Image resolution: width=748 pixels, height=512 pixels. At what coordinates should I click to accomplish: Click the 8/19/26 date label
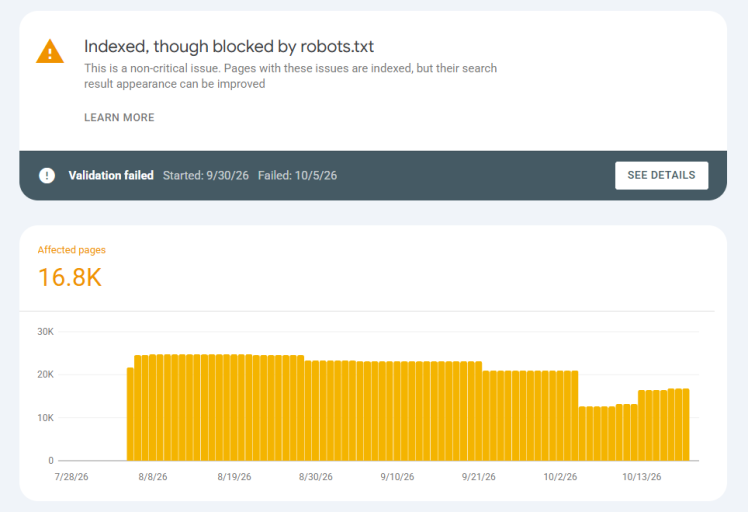point(234,477)
